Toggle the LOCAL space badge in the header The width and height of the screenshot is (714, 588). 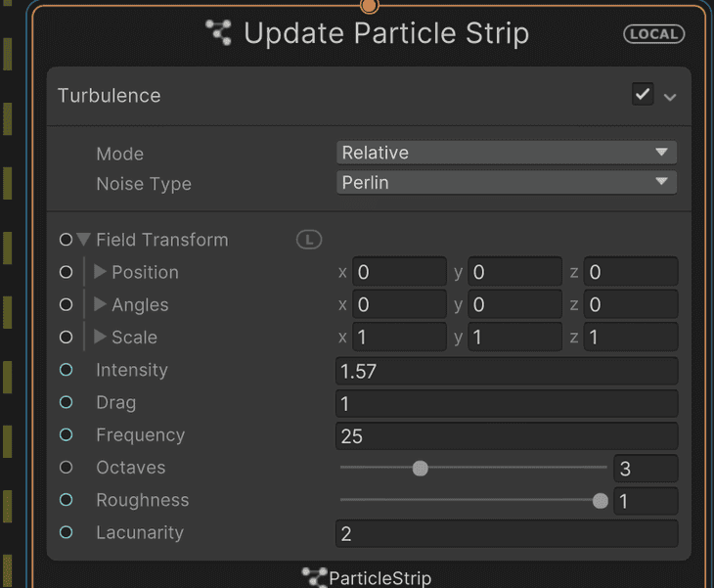pyautogui.click(x=653, y=33)
